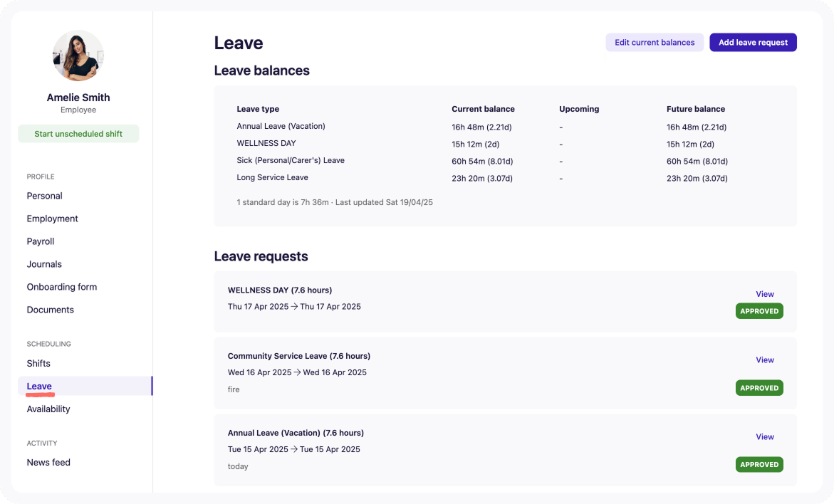The width and height of the screenshot is (834, 504).
Task: Go to Documents in the sidebar
Action: 50,310
